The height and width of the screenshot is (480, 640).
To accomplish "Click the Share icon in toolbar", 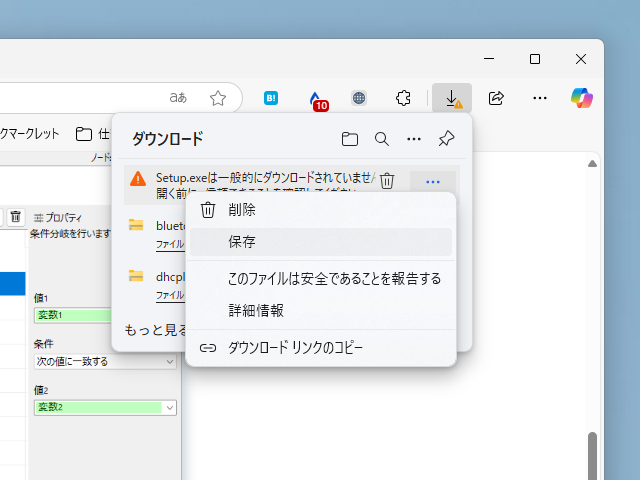I will pyautogui.click(x=496, y=98).
